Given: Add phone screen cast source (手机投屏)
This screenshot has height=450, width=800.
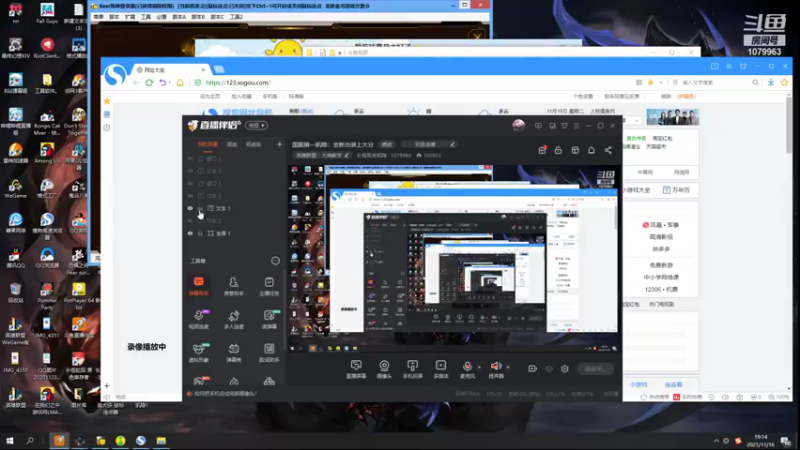Looking at the screenshot, I should tap(412, 368).
